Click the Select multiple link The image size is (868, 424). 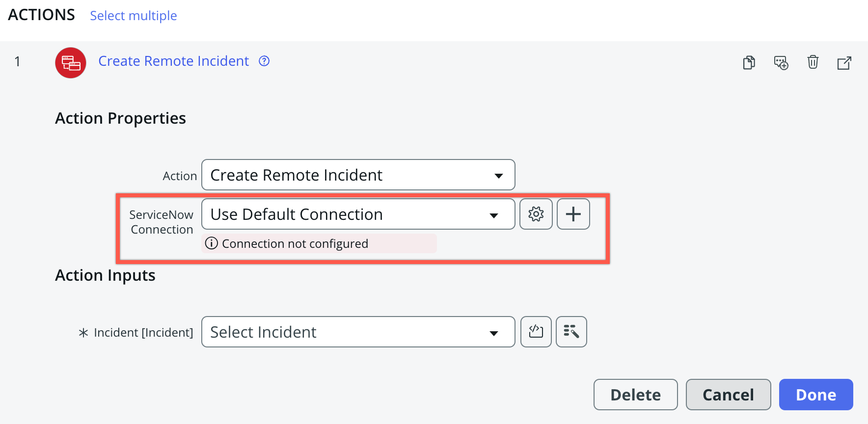click(x=134, y=16)
